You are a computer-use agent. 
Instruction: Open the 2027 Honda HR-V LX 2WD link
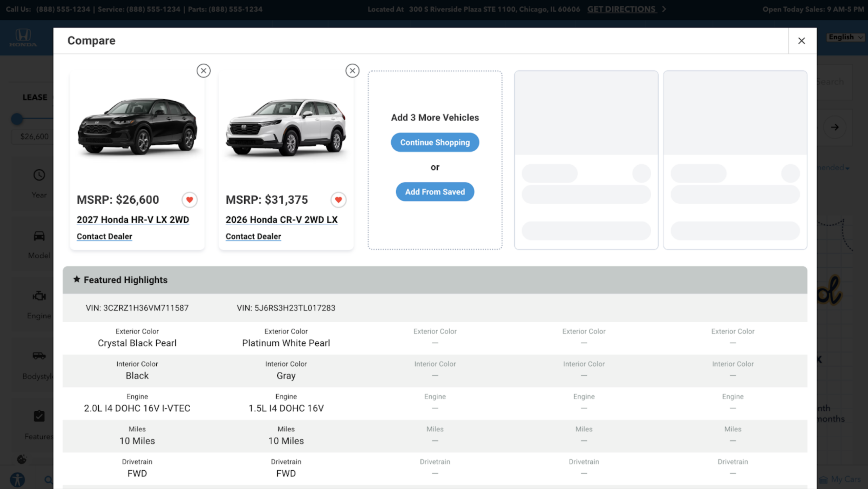click(x=133, y=220)
